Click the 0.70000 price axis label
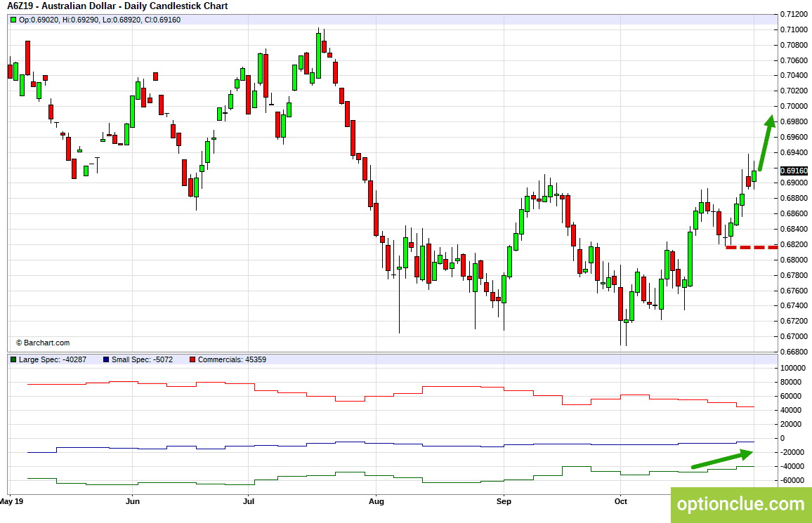812x523 pixels. 794,107
